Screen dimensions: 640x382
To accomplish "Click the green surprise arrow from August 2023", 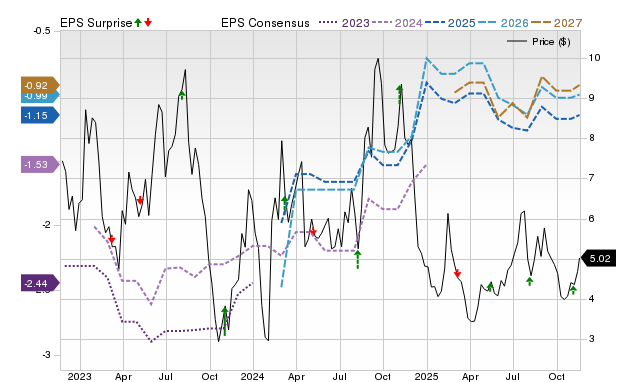I will tap(182, 96).
